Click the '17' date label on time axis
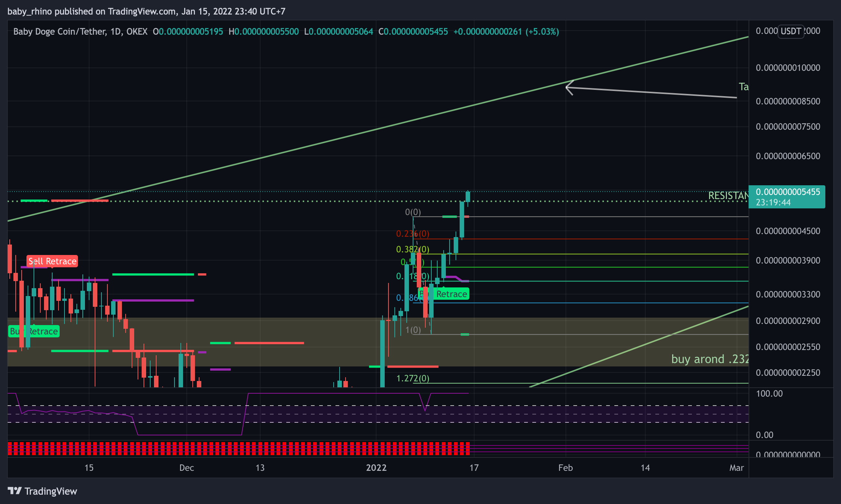This screenshot has width=841, height=504. 474,468
